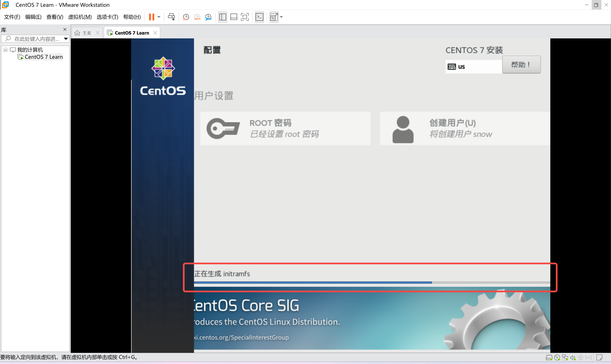Toggle the console view button
611x364 pixels.
[x=259, y=17]
